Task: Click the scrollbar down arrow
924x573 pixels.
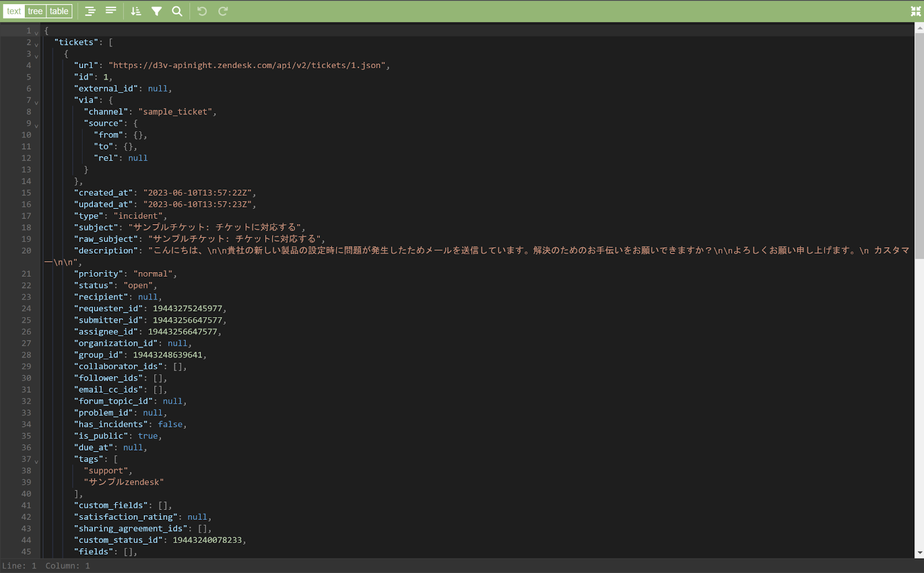Action: [919, 553]
